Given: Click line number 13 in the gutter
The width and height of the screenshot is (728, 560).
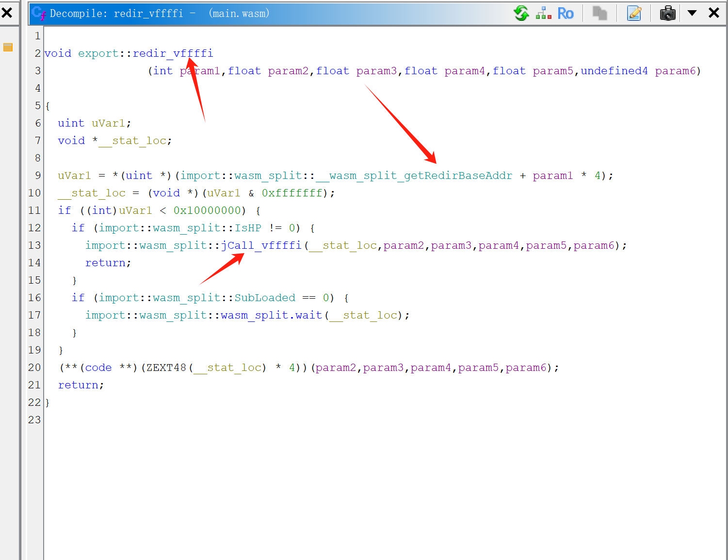Looking at the screenshot, I should click(34, 245).
